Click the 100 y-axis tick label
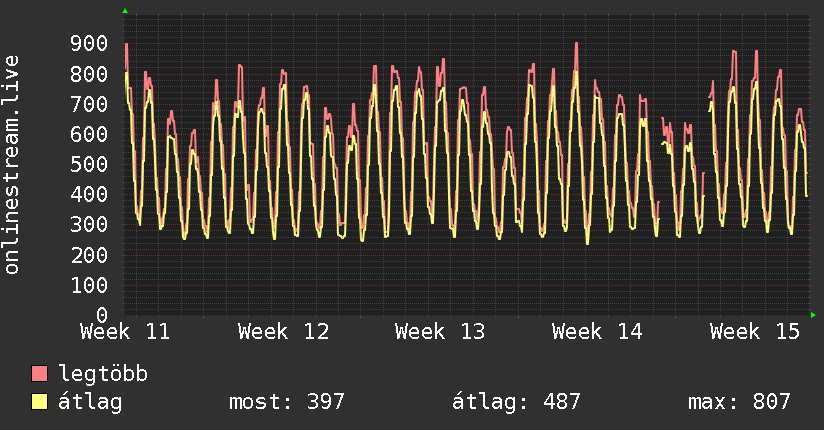 (89, 285)
